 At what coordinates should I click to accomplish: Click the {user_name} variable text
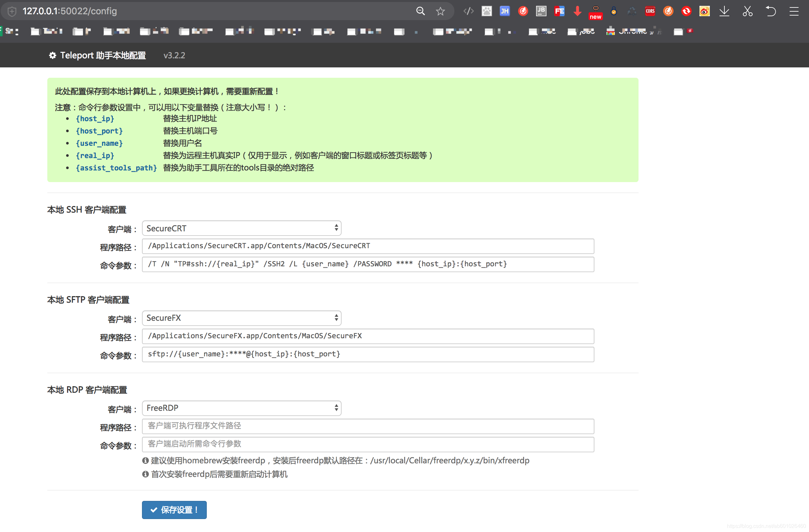pyautogui.click(x=99, y=143)
